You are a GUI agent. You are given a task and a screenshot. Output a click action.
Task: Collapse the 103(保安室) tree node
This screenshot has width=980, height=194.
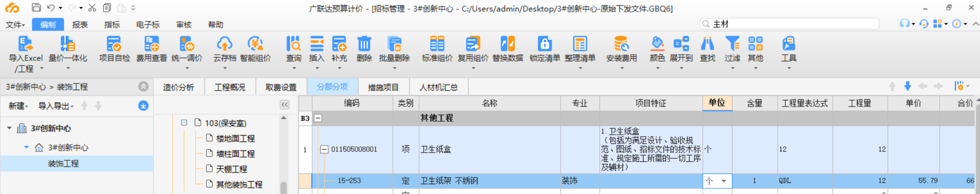coord(184,123)
